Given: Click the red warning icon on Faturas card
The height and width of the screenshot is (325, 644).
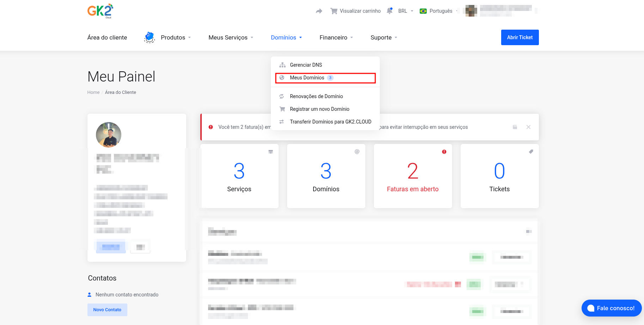Looking at the screenshot, I should [444, 152].
